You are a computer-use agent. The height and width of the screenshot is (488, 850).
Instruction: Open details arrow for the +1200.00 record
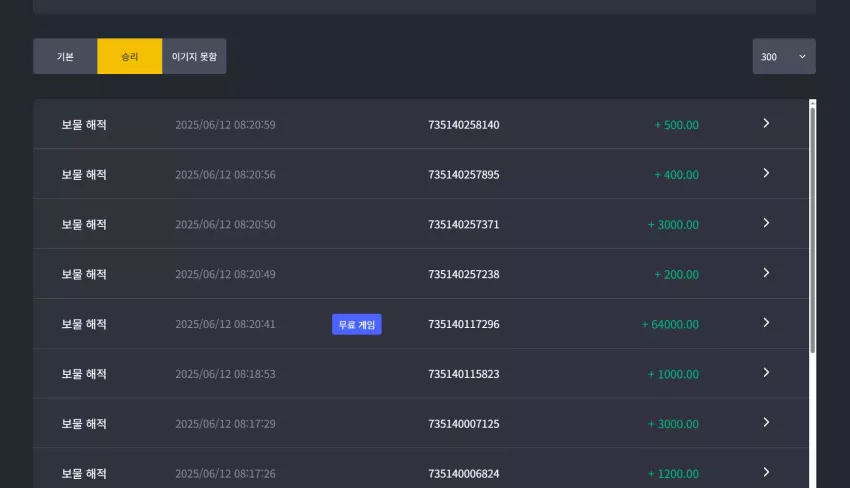tap(766, 473)
